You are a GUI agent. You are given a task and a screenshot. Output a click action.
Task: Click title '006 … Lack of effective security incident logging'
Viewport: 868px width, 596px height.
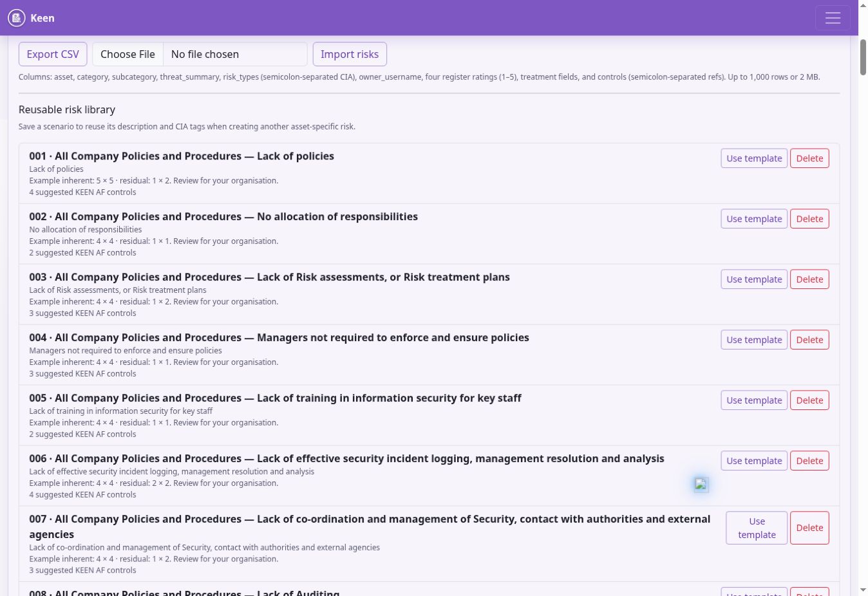click(346, 458)
